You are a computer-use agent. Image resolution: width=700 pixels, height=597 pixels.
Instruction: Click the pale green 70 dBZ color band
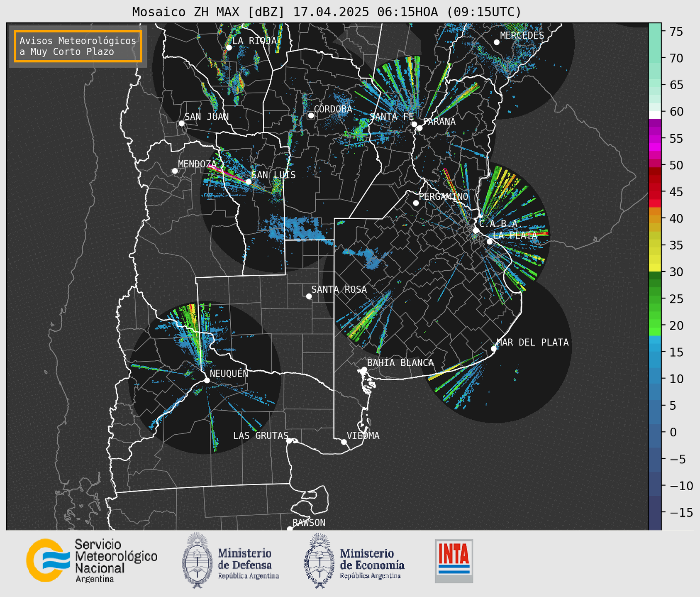click(655, 58)
